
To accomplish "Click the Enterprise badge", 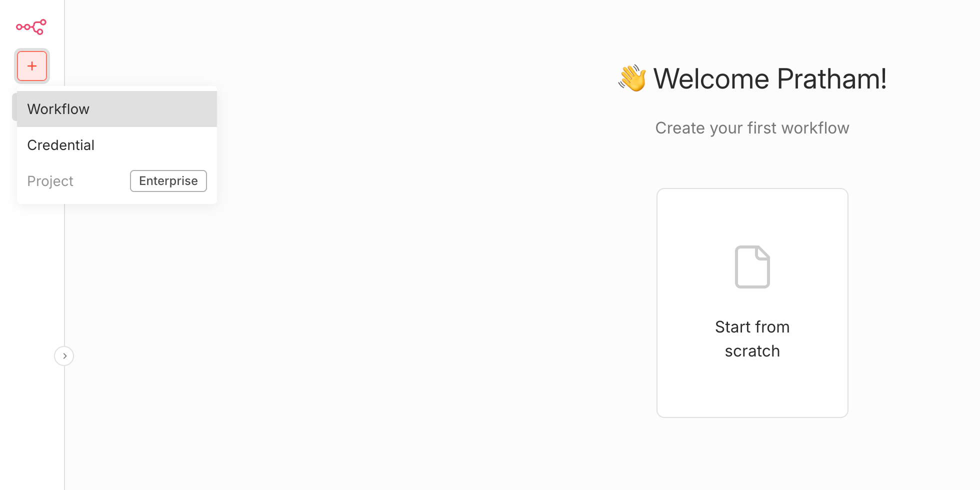I will click(x=168, y=181).
